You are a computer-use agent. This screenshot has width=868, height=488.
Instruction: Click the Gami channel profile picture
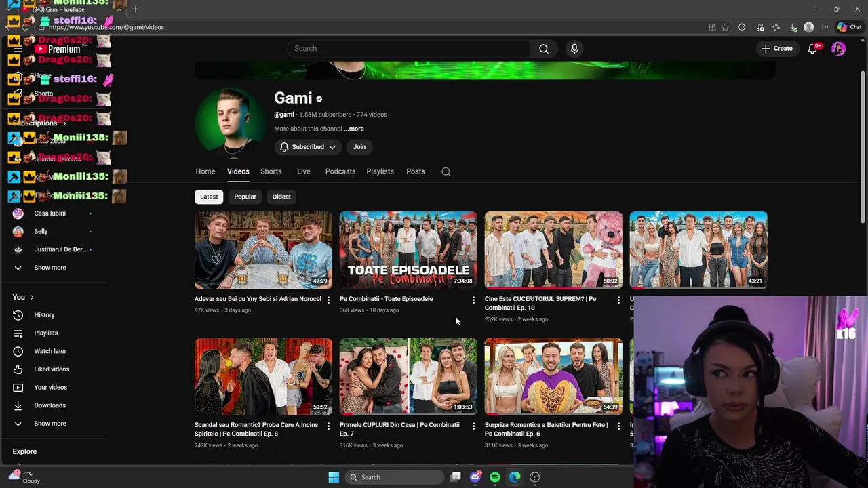pos(230,123)
